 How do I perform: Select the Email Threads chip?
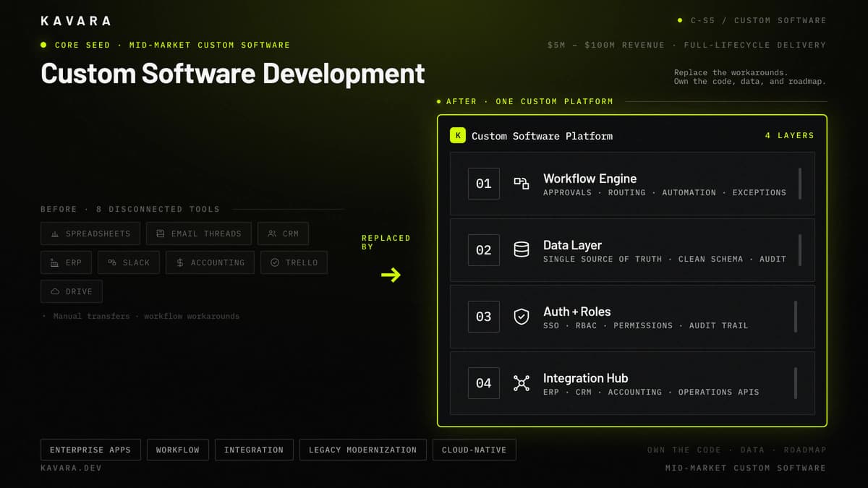199,234
